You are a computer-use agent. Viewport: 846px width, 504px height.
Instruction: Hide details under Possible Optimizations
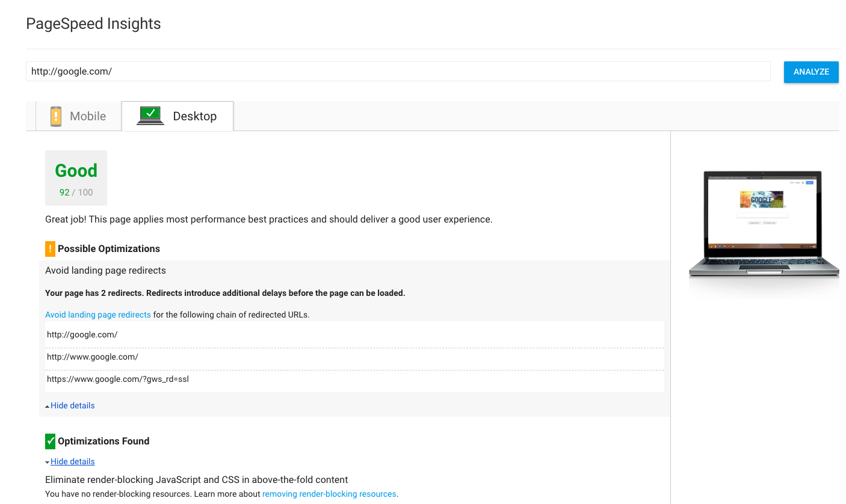click(73, 406)
